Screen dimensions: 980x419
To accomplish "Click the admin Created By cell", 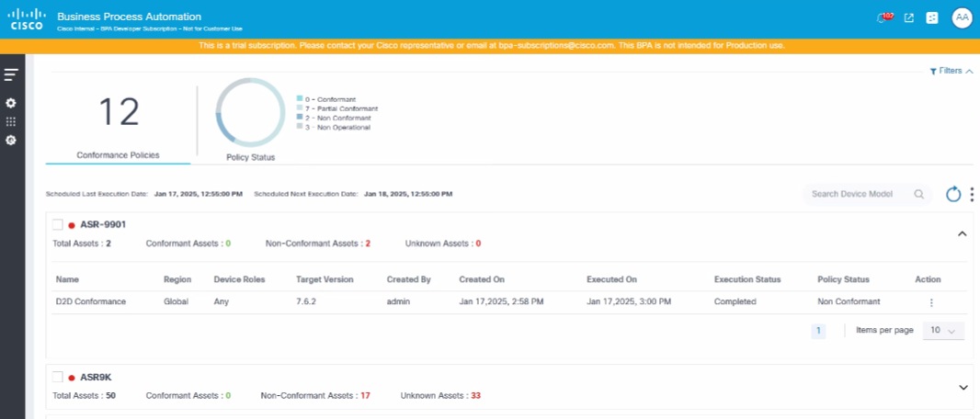I will 399,301.
